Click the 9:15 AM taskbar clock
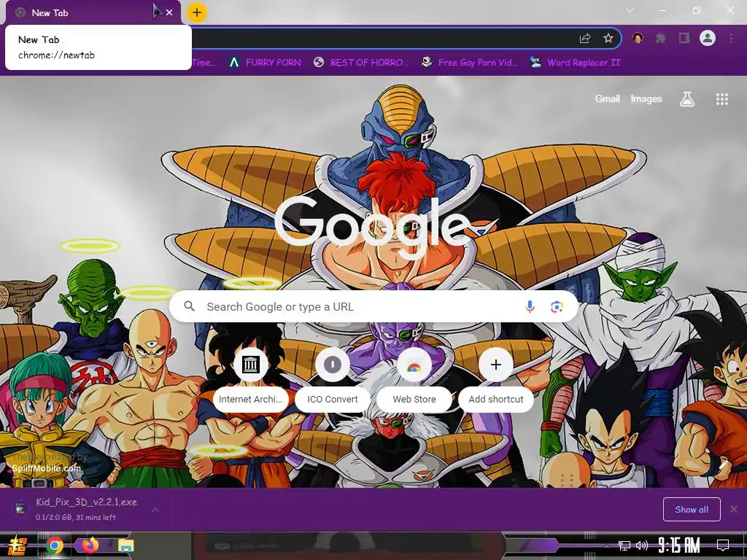Viewport: 747px width, 560px height. click(x=678, y=545)
